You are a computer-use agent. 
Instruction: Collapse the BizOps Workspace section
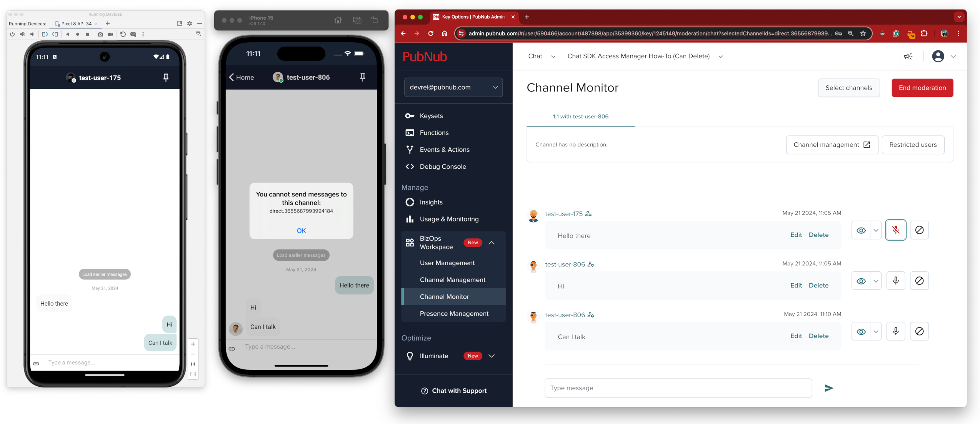pos(491,243)
